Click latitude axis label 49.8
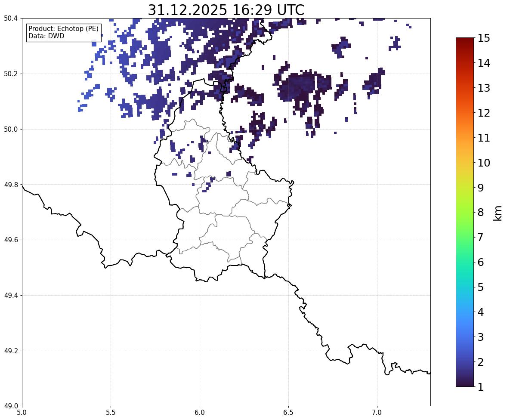The image size is (507, 420). 11,185
